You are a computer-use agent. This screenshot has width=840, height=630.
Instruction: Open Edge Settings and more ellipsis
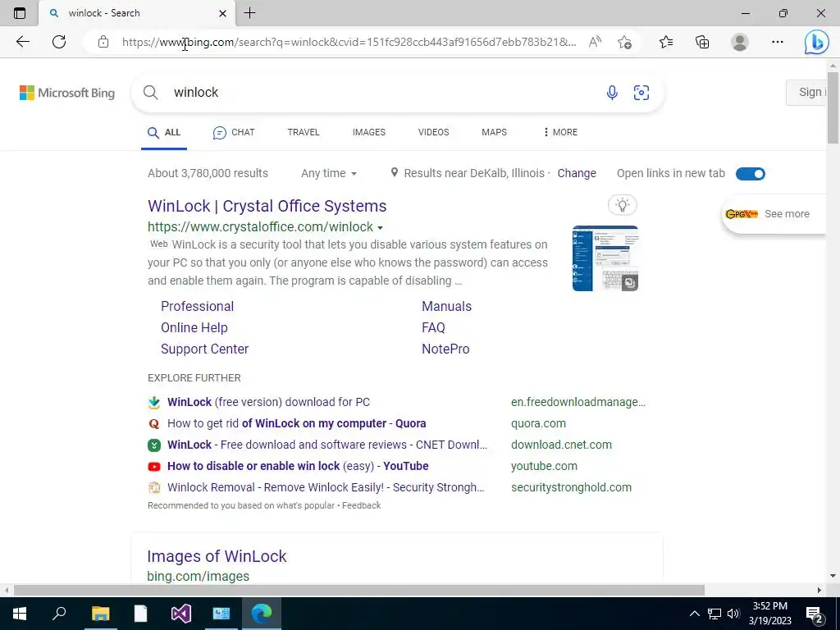[x=778, y=42]
